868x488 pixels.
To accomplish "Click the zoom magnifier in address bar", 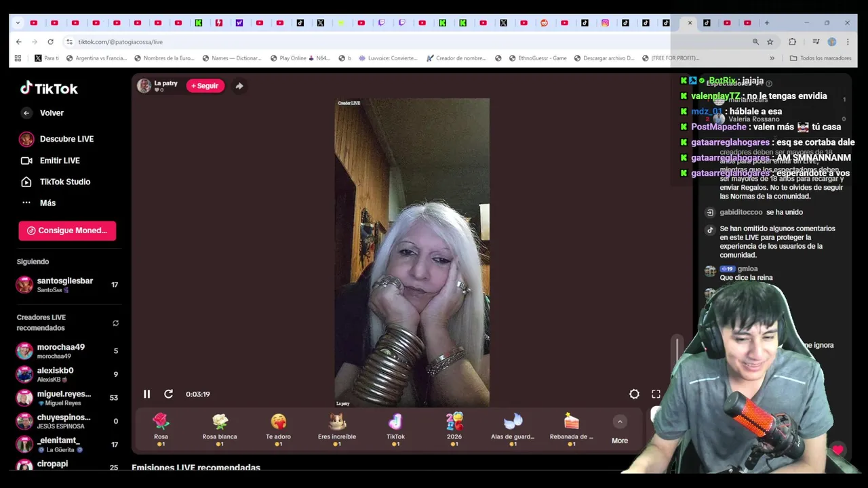I will pos(755,41).
